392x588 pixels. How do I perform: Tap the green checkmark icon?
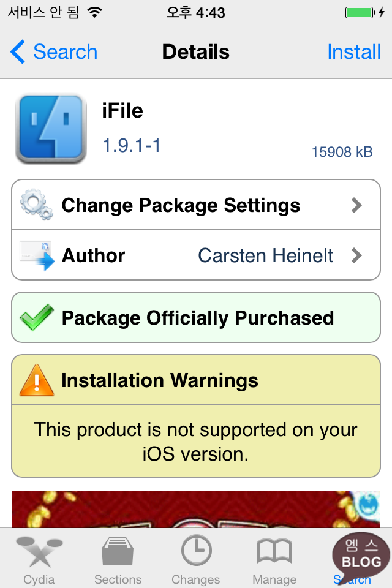(x=36, y=318)
